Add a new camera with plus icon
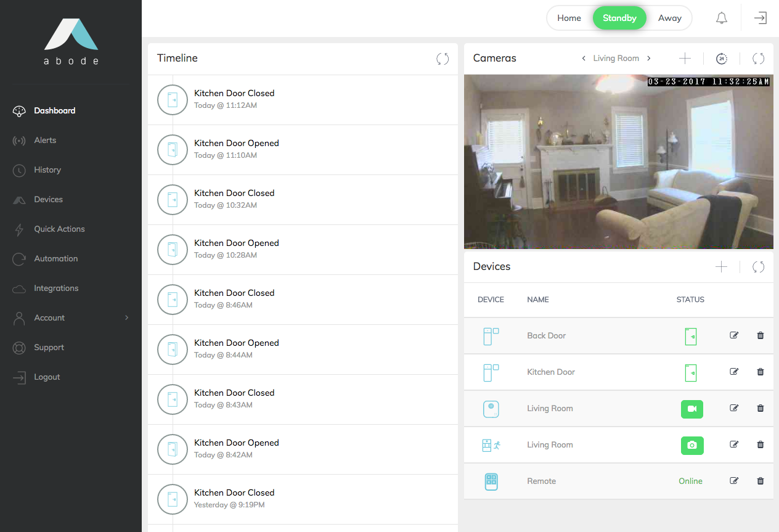779x532 pixels. coord(685,59)
